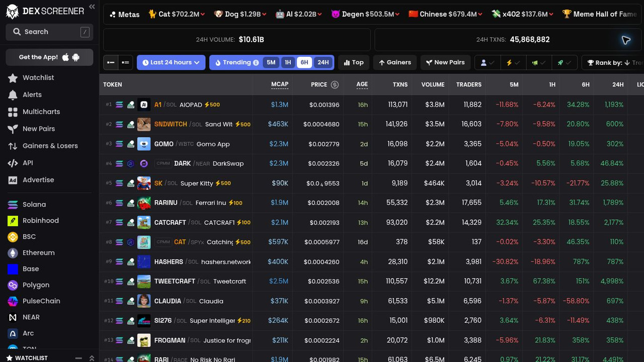The height and width of the screenshot is (362, 644).
Task: Click the New Pairs filter button
Action: click(x=445, y=62)
